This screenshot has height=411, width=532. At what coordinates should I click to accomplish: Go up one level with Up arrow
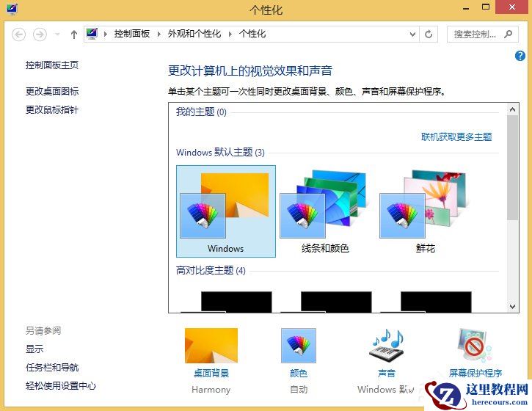(74, 34)
